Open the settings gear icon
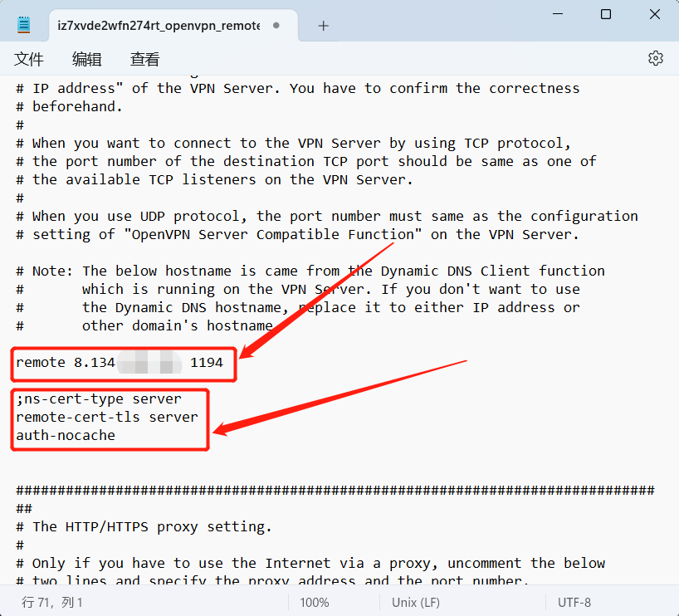 coord(655,58)
